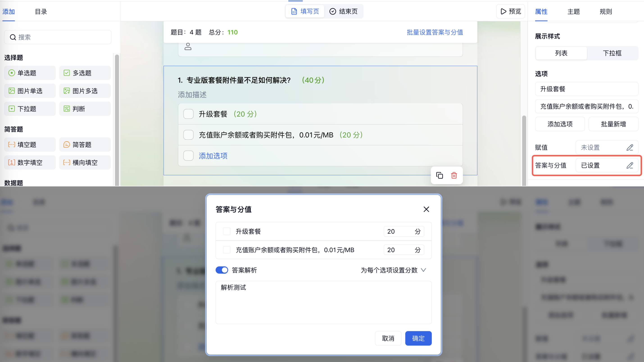Viewport: 644px width, 362px height.
Task: Click the 升级套餐 score field showing 20
Action: point(404,231)
